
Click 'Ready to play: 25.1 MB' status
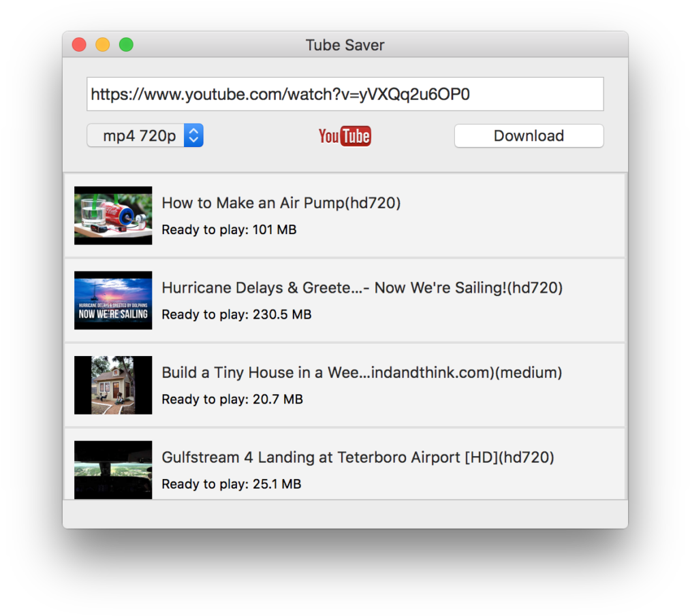(232, 484)
